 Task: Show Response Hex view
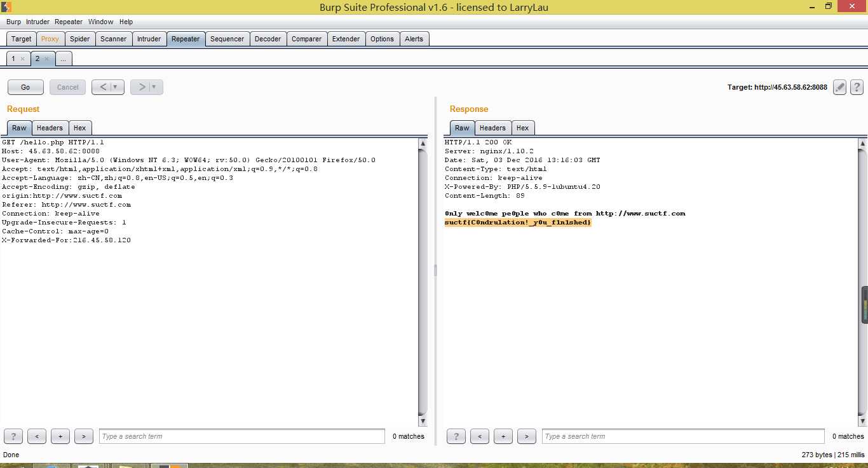click(x=523, y=128)
